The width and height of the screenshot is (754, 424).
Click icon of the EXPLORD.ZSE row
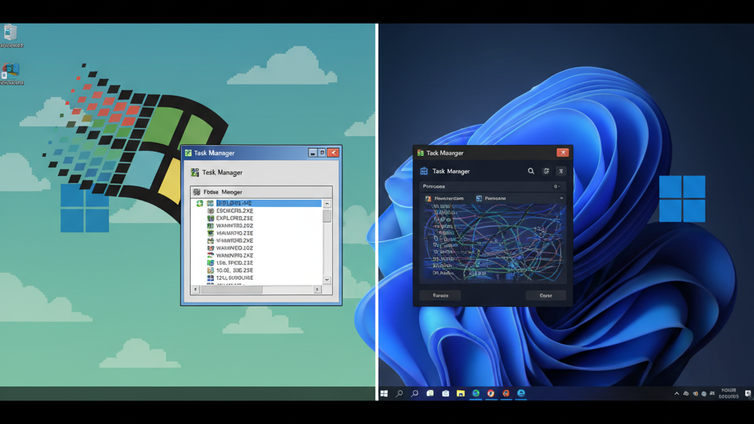click(x=210, y=218)
